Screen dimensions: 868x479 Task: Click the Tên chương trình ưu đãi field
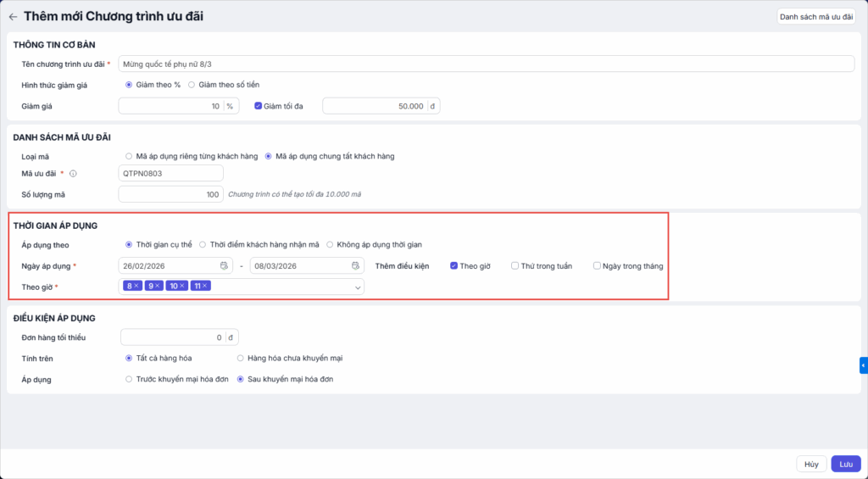(486, 64)
